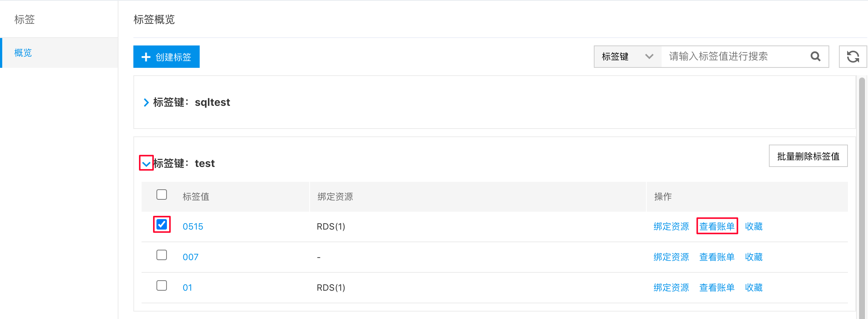868x319 pixels.
Task: Toggle the select-all checkbox in header
Action: [x=162, y=195]
